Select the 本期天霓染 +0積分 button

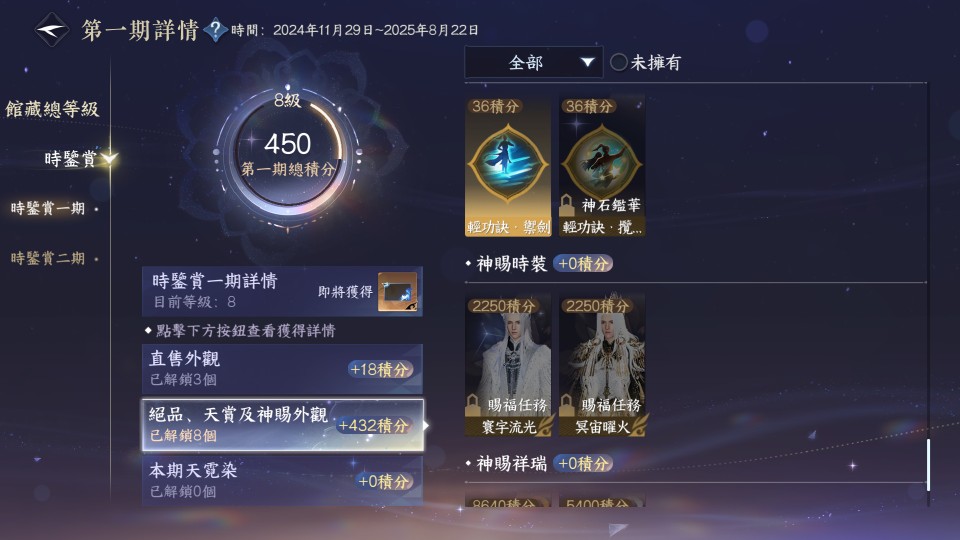pos(384,481)
